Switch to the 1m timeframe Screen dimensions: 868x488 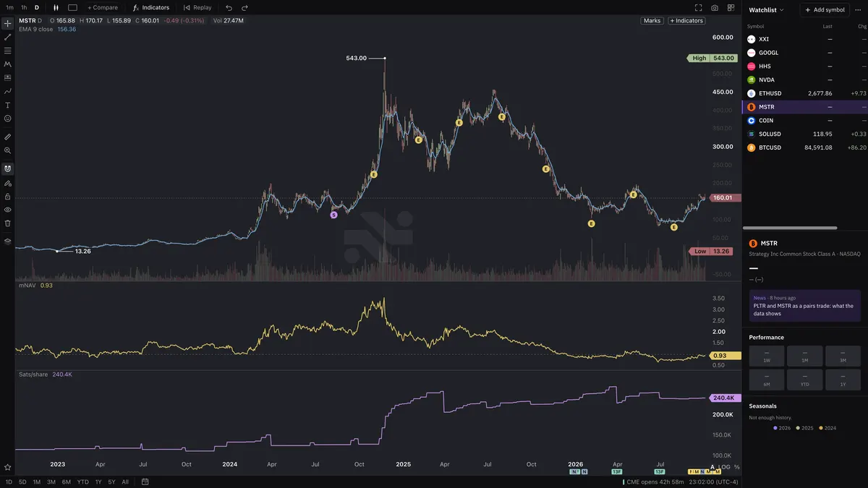[9, 7]
